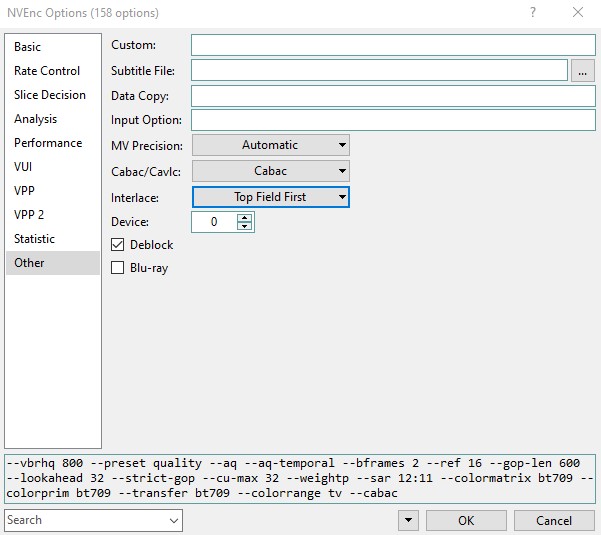
Task: Browse for a subtitle file
Action: coord(583,71)
